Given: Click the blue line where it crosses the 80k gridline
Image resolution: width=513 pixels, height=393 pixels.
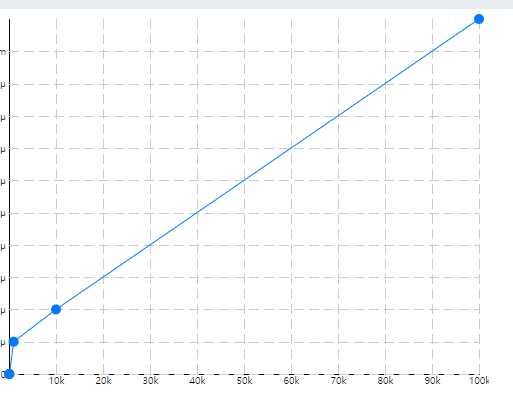Looking at the screenshot, I should coord(385,84).
